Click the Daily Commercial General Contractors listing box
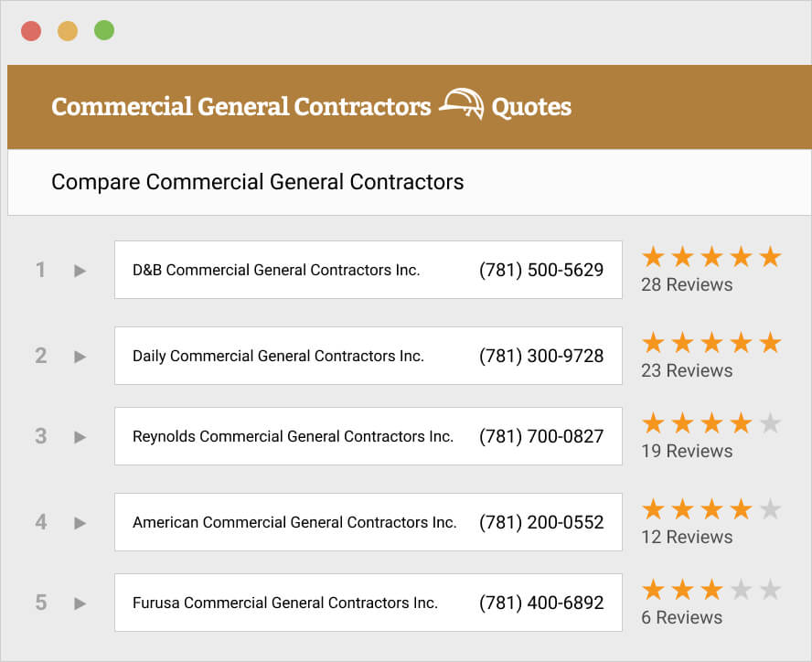 (368, 356)
